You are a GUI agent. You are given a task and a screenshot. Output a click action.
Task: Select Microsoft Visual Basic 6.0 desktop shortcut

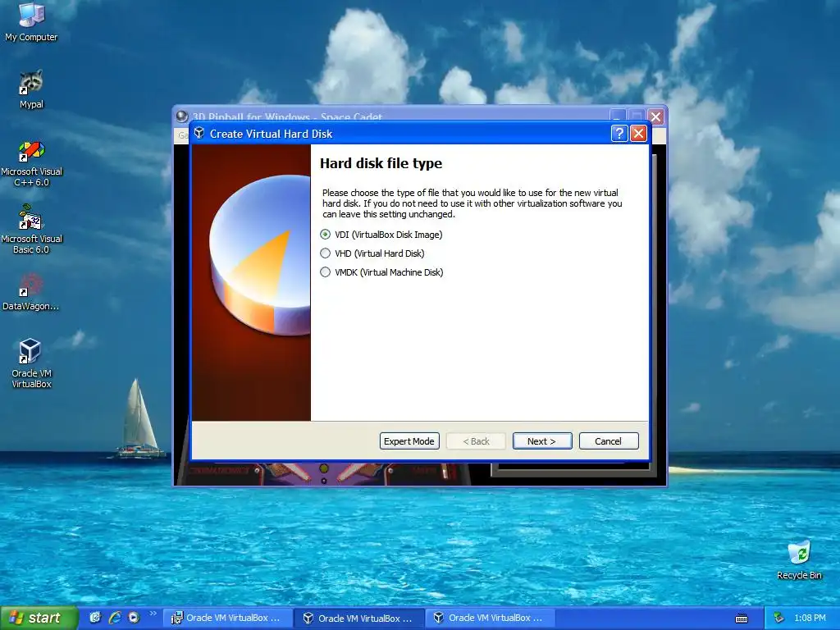click(x=31, y=230)
